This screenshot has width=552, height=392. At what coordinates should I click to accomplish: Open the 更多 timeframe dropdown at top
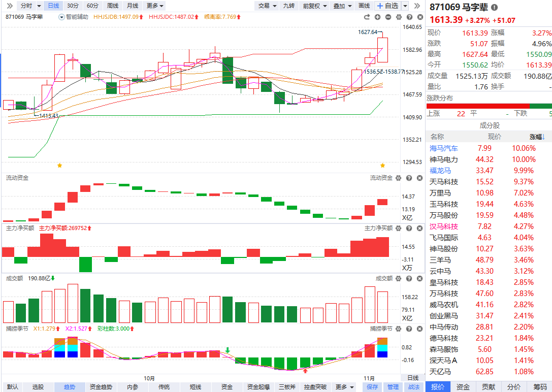coord(154,6)
